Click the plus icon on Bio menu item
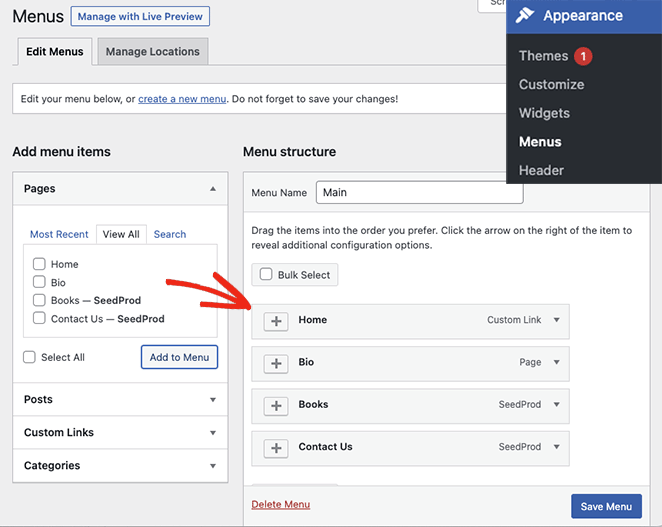The width and height of the screenshot is (662, 527). (277, 363)
